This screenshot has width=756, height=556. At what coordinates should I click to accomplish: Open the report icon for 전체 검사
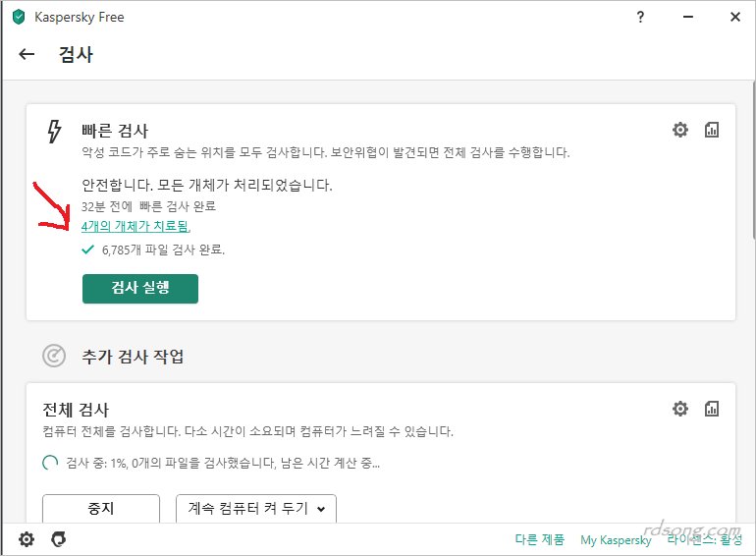coord(713,409)
